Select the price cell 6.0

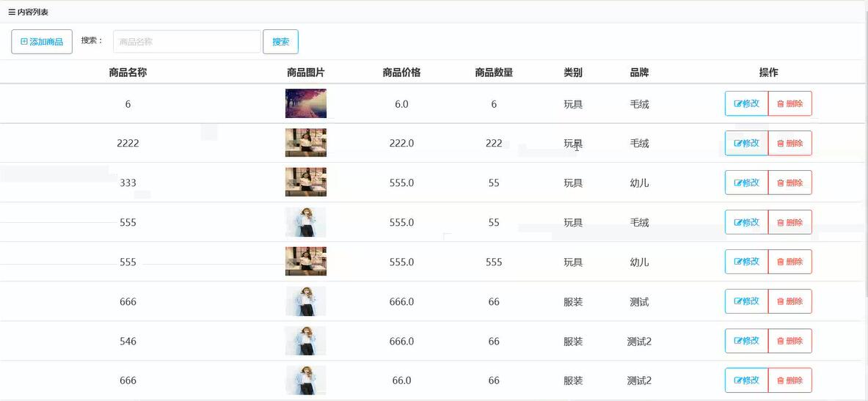coord(401,104)
